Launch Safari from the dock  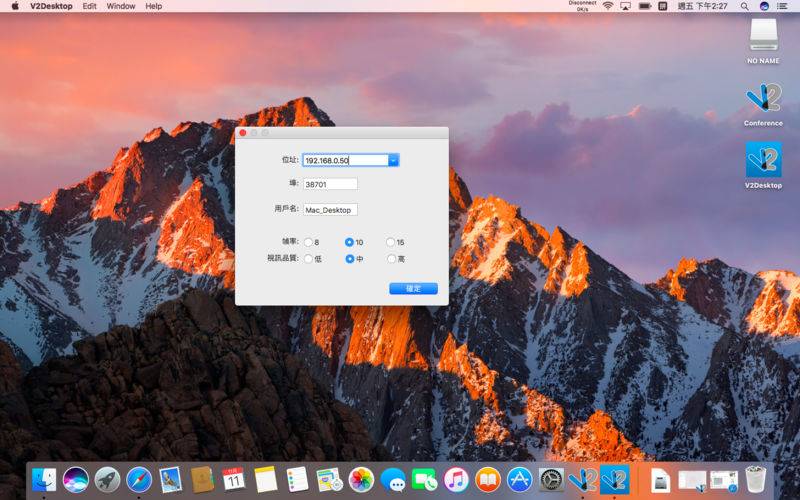point(139,480)
